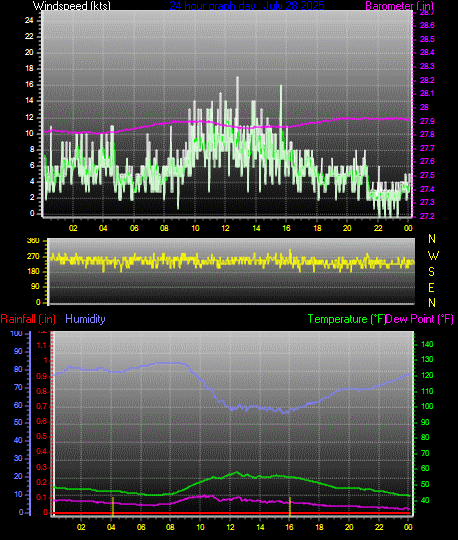Click the 0.3 value on rainfall axis
This screenshot has height=540, width=458.
click(x=42, y=467)
